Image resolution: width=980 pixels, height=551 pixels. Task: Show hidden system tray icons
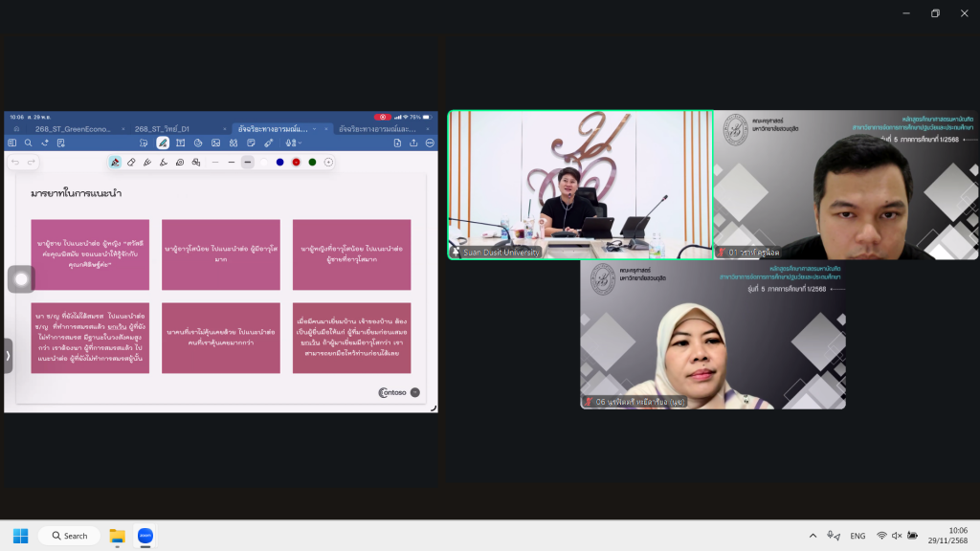click(x=813, y=536)
